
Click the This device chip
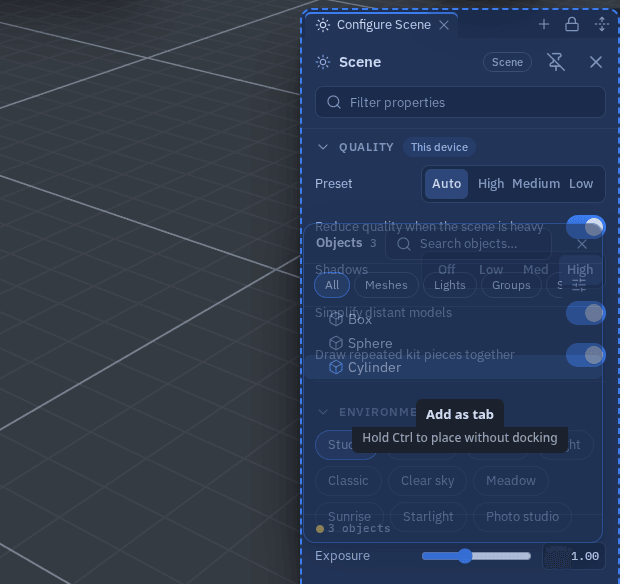pos(439,147)
